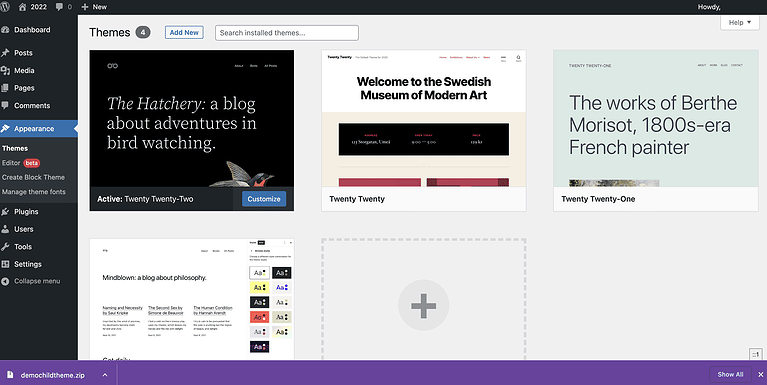Screen dimensions: 767x385
Task: Open Manage theme fonts submenu item
Action: (34, 192)
